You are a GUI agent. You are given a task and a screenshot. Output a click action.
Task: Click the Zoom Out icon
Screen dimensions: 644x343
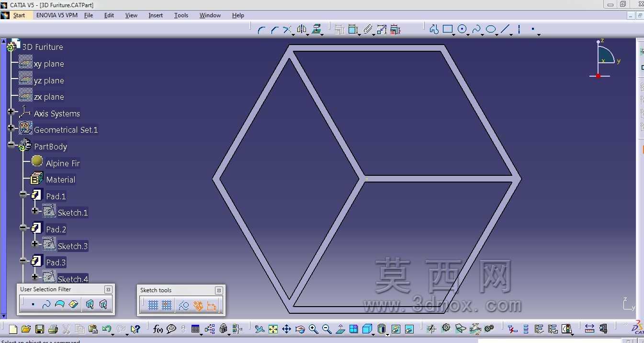(327, 329)
